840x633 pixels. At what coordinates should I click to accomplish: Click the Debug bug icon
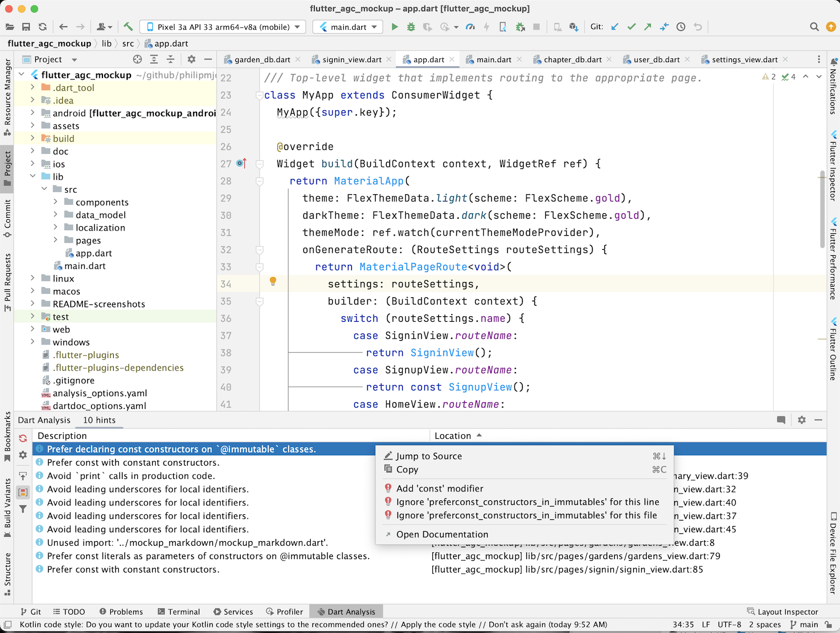pyautogui.click(x=411, y=27)
